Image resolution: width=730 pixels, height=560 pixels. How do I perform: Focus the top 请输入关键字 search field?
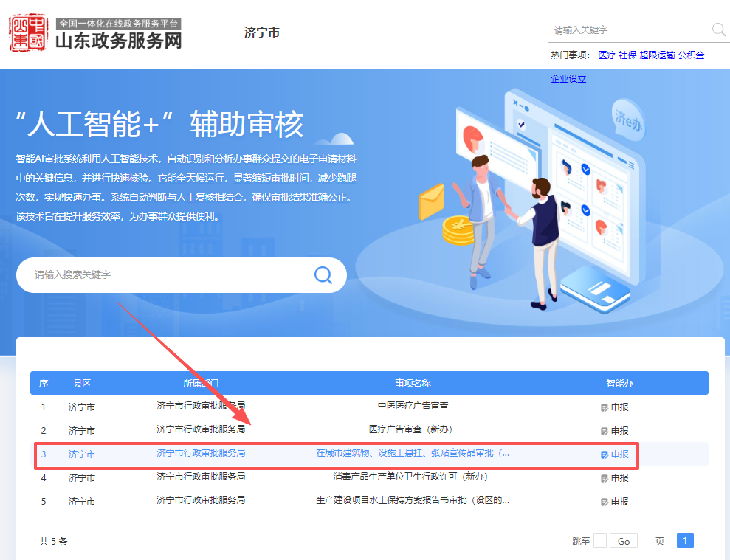click(x=627, y=30)
